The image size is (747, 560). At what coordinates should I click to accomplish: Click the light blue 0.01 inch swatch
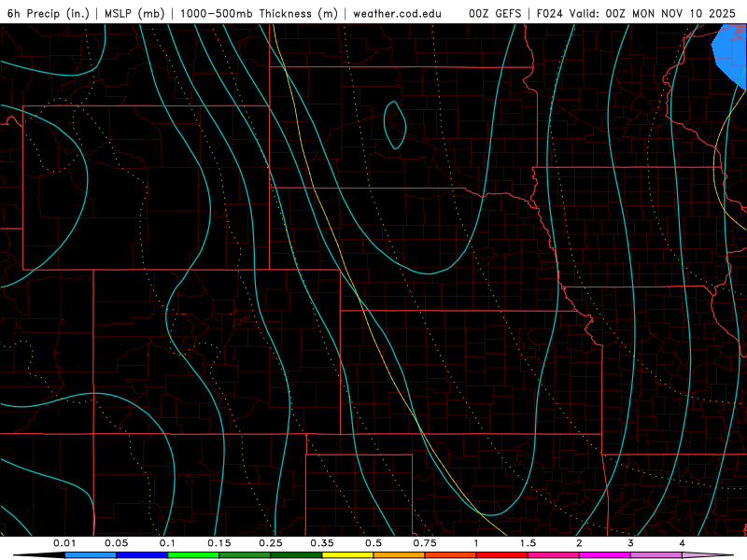[x=91, y=555]
